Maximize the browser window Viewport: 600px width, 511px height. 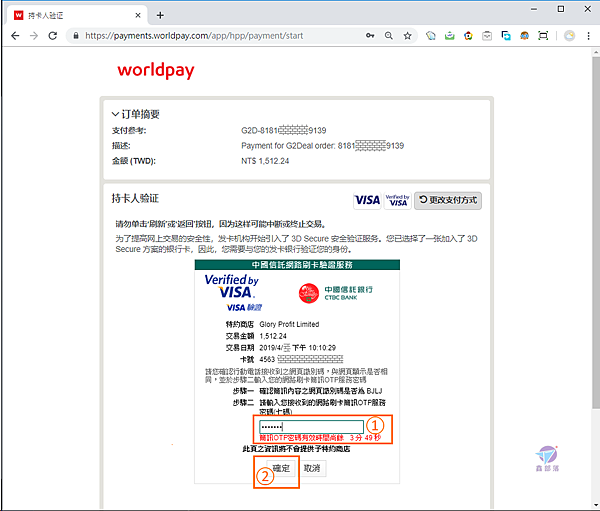[561, 9]
